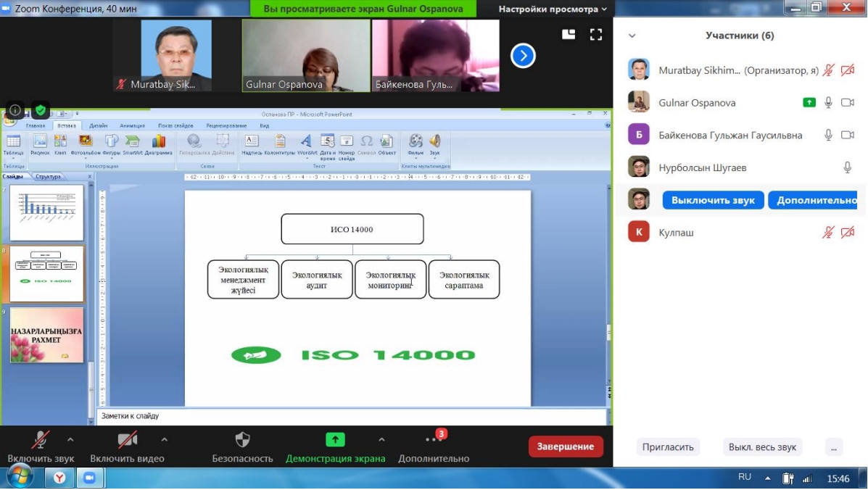
Task: Collapse the participants panel chevron
Action: 632,36
